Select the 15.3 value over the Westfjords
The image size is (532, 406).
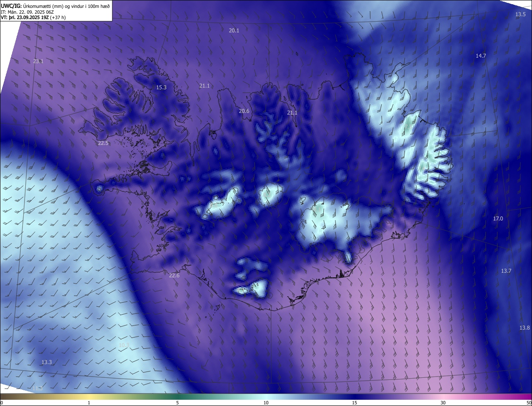pyautogui.click(x=161, y=87)
